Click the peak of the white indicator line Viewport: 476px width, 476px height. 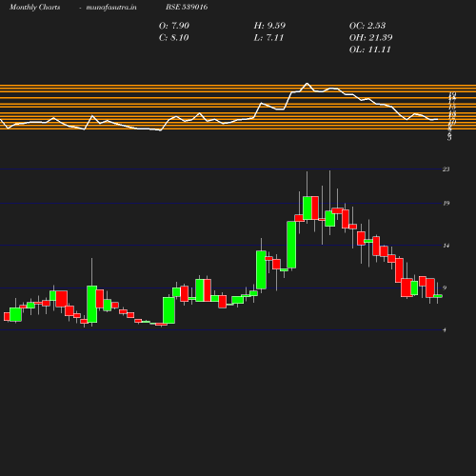(x=307, y=84)
